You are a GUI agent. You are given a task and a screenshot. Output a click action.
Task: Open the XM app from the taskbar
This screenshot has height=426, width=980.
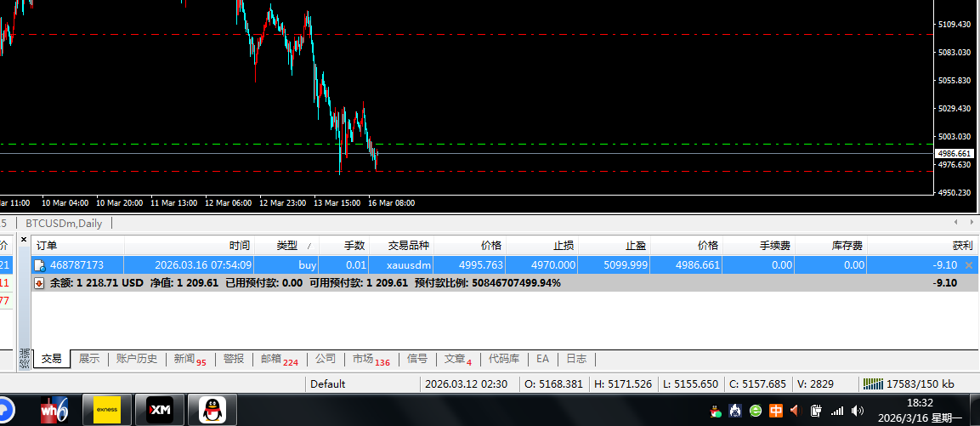pos(160,411)
